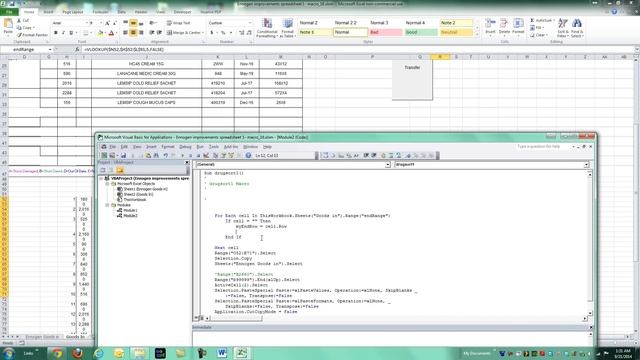Viewport: 640px width, 360px height.
Task: Click the Save disk icon in VBA toolbar
Action: click(123, 156)
